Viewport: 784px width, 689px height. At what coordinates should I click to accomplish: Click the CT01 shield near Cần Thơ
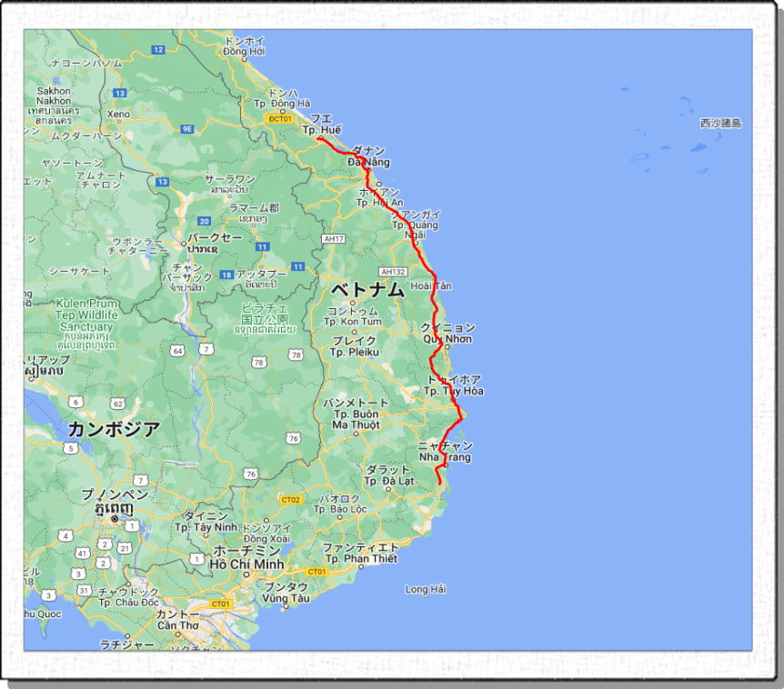pyautogui.click(x=220, y=604)
